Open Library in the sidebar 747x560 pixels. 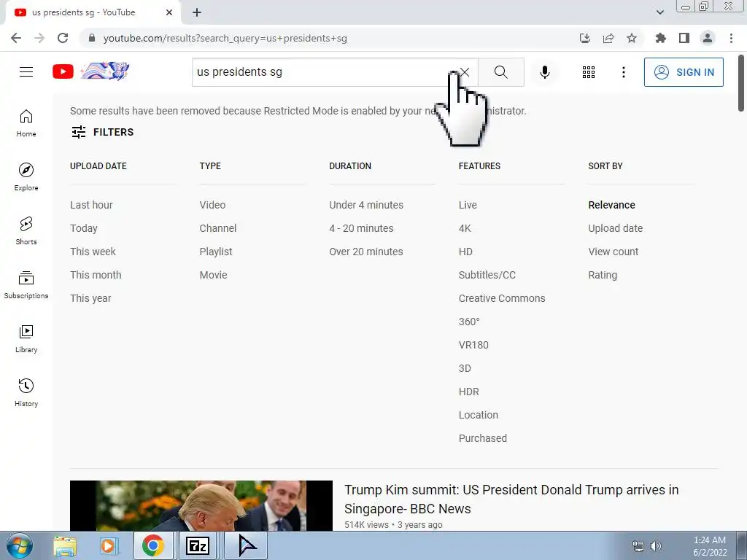[26, 338]
